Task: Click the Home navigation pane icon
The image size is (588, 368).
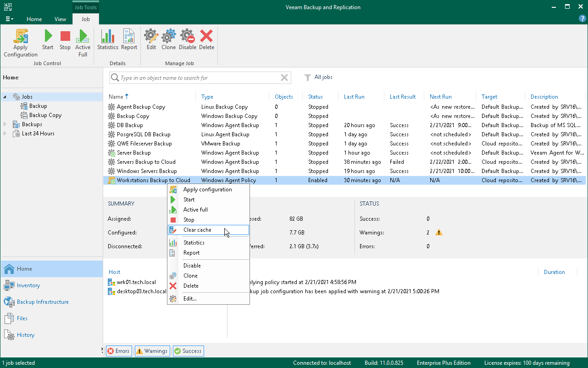Action: 9,269
